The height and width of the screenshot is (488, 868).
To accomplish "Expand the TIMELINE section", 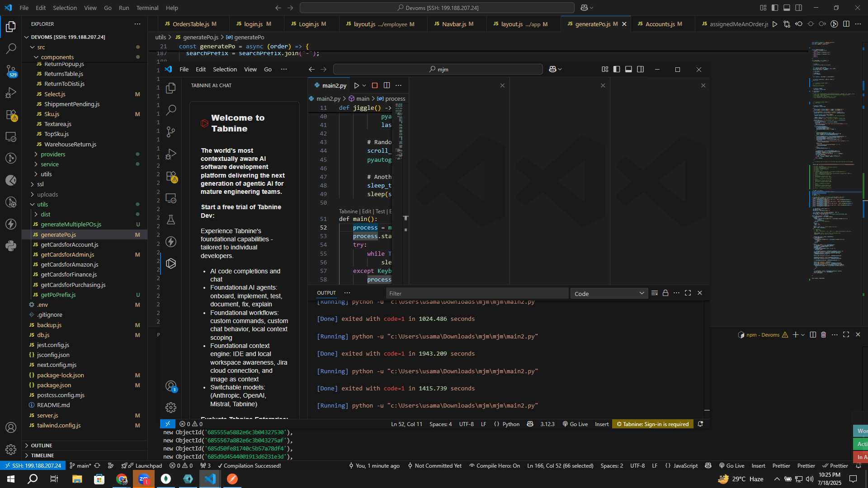I will [42, 455].
